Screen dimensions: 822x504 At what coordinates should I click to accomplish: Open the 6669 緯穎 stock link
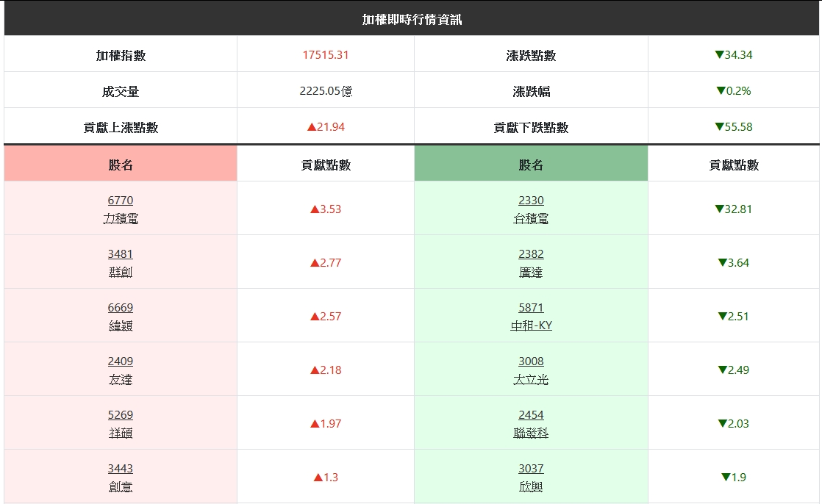coord(121,317)
